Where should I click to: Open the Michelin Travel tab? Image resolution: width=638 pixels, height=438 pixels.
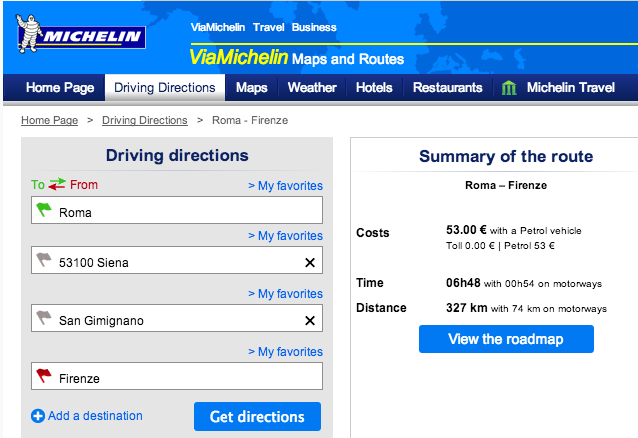(x=570, y=88)
